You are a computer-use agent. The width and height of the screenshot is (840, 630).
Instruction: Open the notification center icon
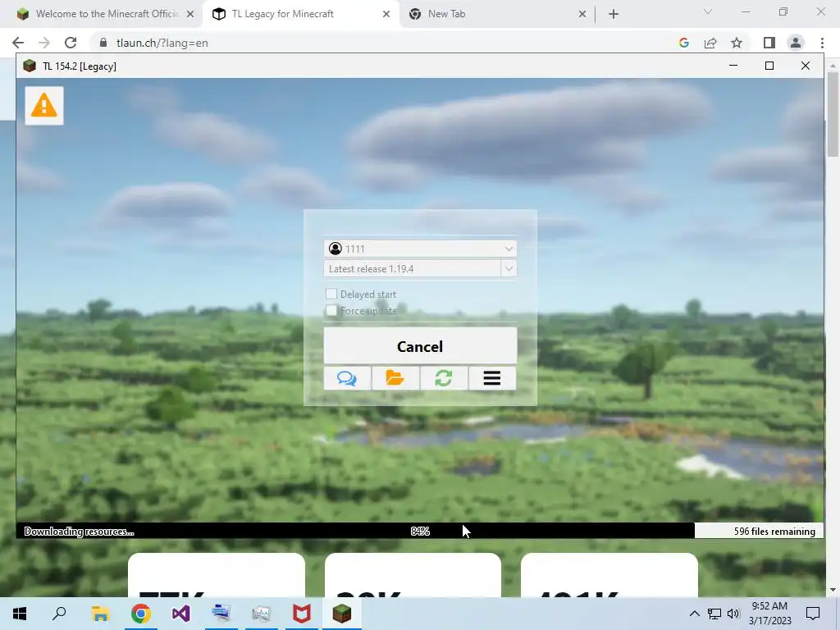click(813, 614)
